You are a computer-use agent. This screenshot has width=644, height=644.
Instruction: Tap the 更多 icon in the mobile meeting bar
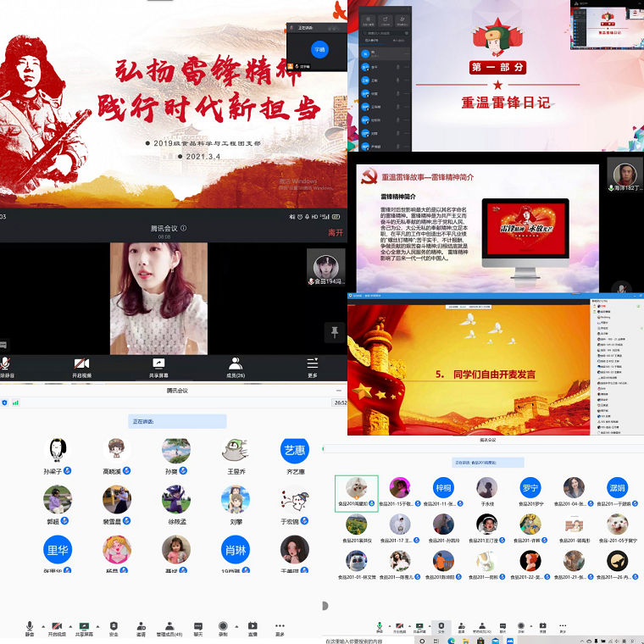pos(313,365)
